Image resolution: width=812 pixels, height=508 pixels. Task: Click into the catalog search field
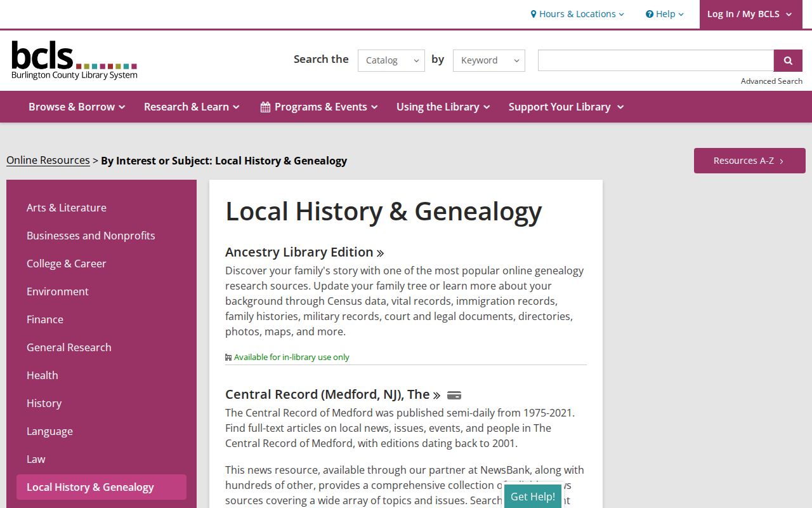[656, 60]
